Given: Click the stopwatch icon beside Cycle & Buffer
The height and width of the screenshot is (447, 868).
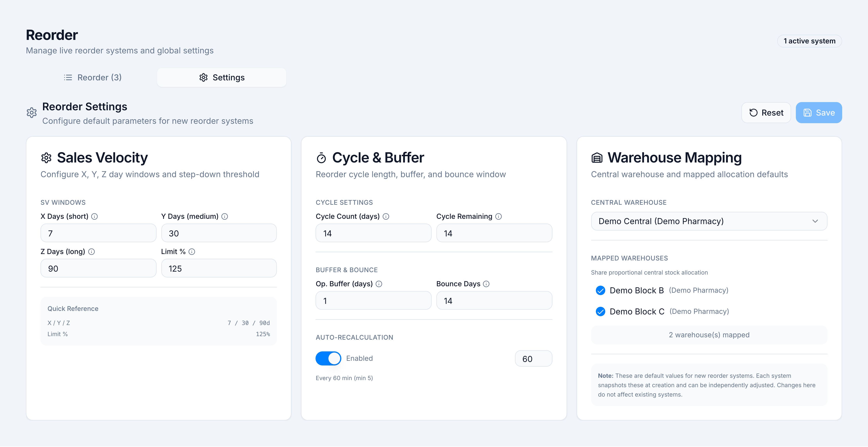Looking at the screenshot, I should tap(321, 158).
